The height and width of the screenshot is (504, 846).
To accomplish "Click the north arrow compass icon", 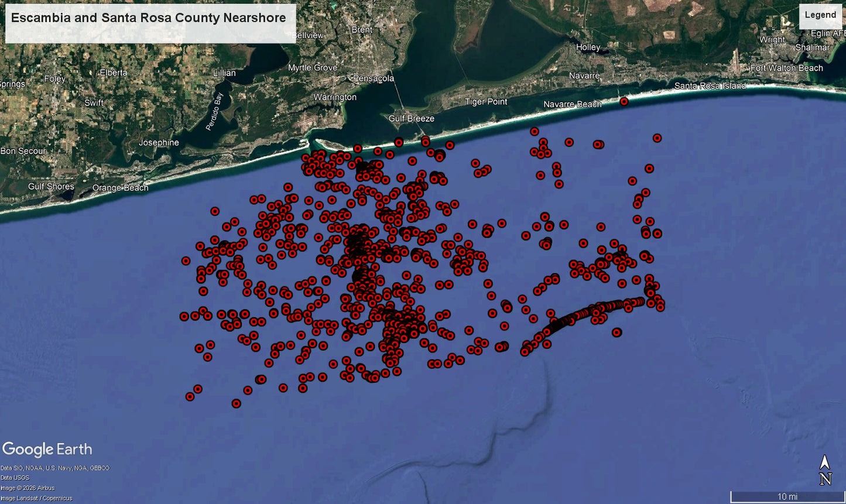I will [825, 470].
